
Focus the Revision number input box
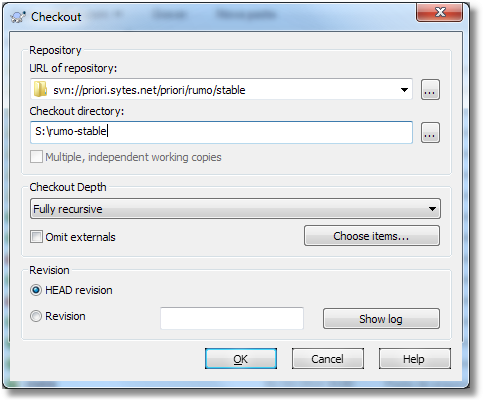(232, 318)
